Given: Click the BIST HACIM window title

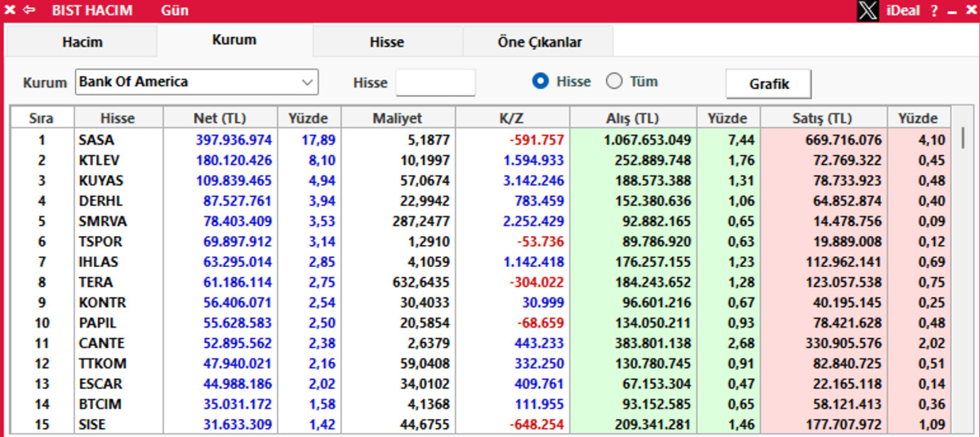Looking at the screenshot, I should [x=91, y=11].
